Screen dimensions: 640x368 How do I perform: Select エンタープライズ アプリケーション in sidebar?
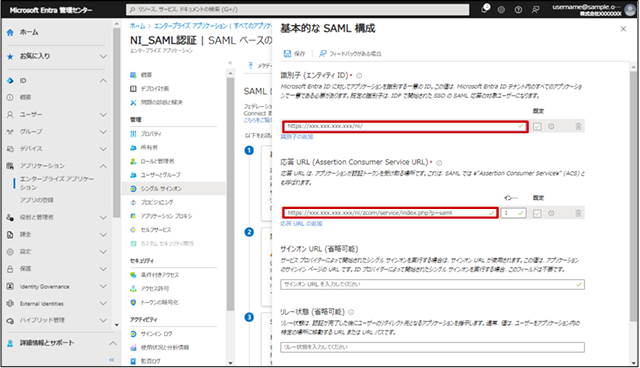tap(57, 183)
